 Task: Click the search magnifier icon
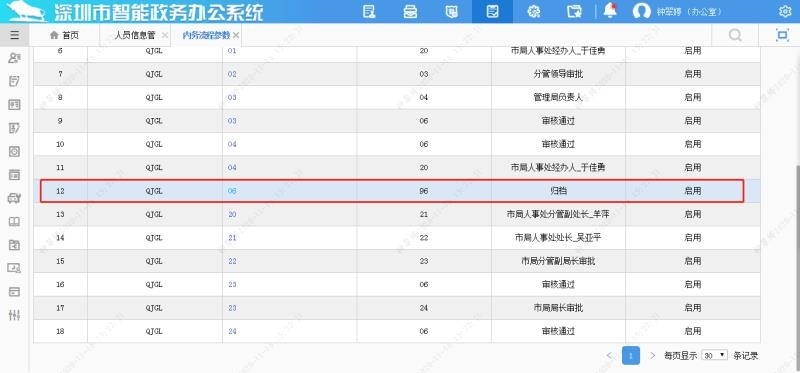pos(735,35)
